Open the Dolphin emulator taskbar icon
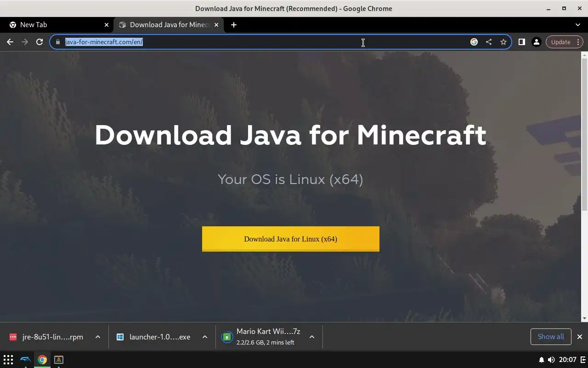Screen dimensions: 588x368 tap(25, 360)
